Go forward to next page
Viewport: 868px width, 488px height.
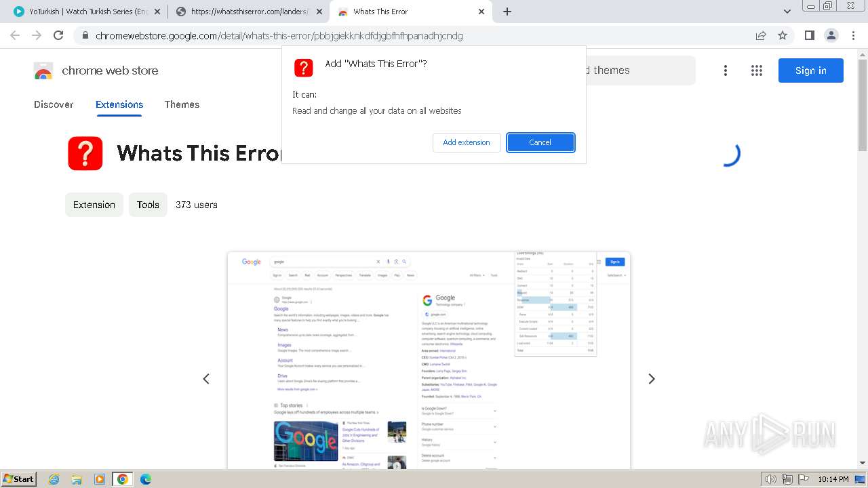coord(37,35)
